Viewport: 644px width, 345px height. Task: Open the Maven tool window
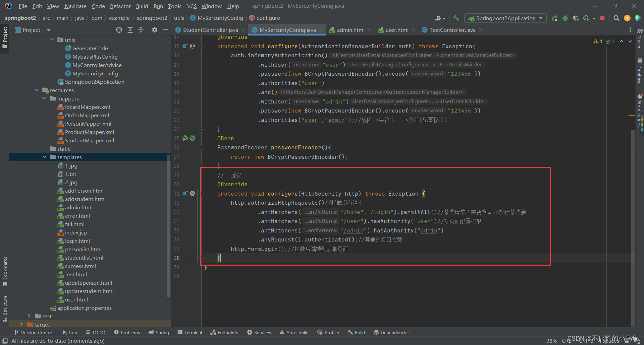(x=640, y=39)
